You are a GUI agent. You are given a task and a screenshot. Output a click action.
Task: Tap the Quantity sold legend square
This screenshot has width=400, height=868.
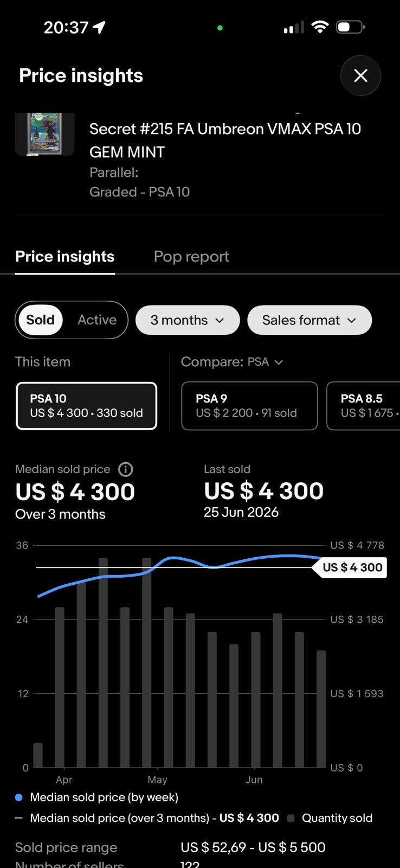291,818
